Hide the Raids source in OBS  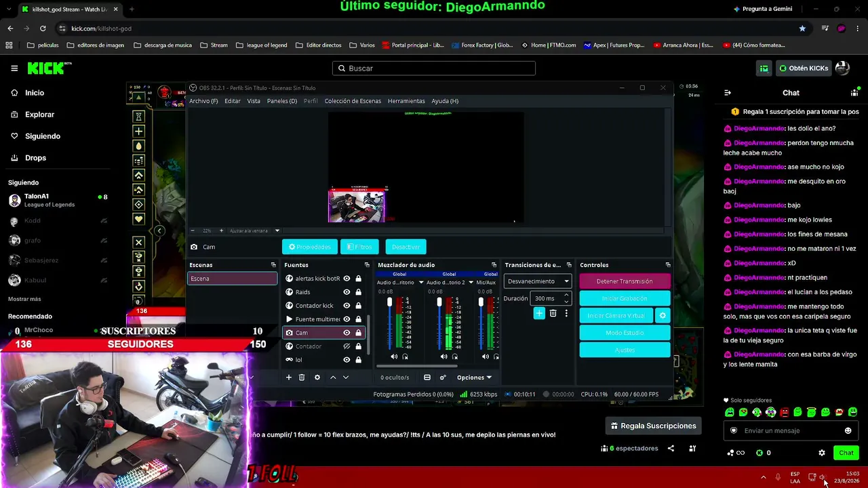(347, 292)
